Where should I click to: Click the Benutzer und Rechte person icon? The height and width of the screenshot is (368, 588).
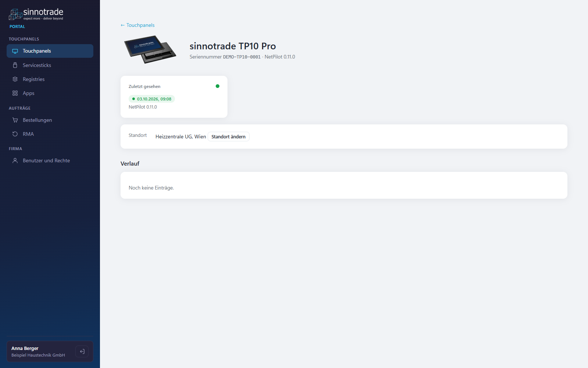pos(15,160)
